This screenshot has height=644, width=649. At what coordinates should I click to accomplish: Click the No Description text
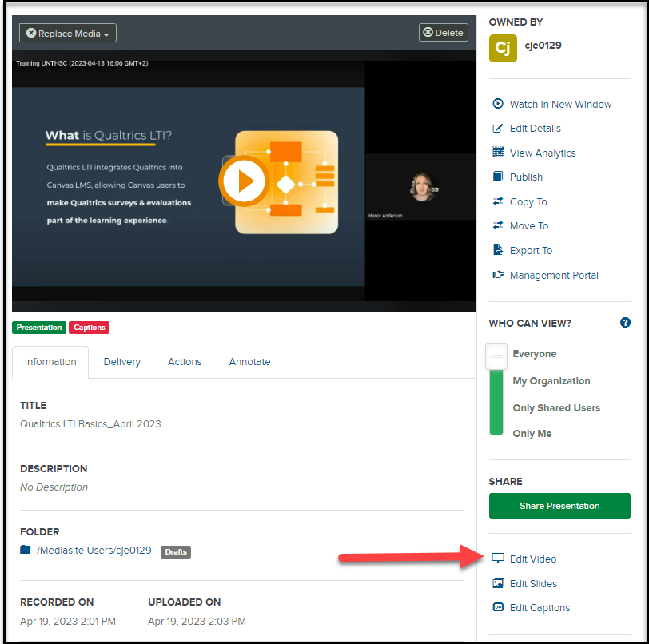click(54, 487)
